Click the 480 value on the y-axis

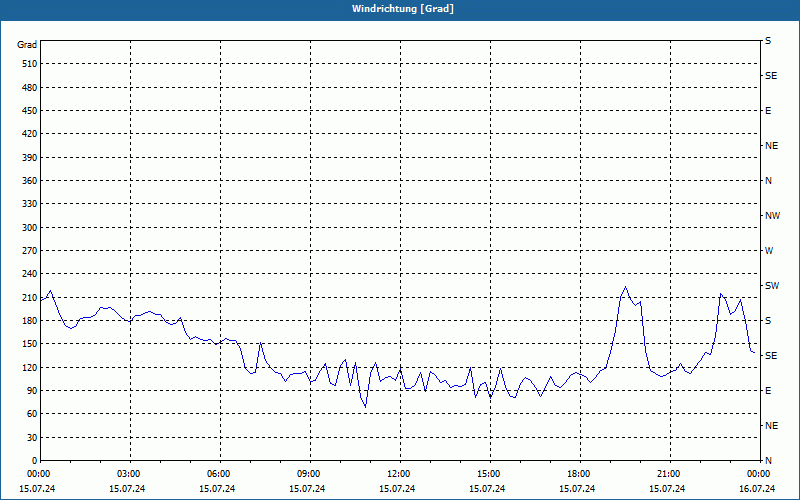point(30,88)
